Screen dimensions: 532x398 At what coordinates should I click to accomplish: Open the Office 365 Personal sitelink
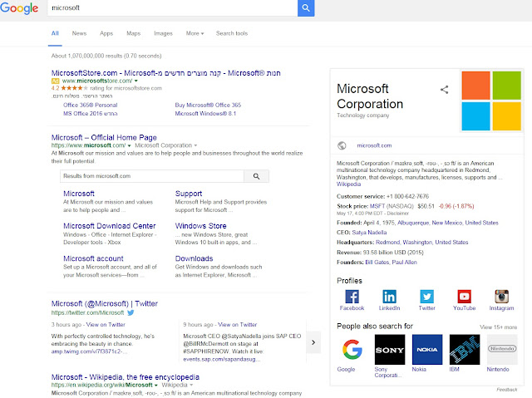91,105
